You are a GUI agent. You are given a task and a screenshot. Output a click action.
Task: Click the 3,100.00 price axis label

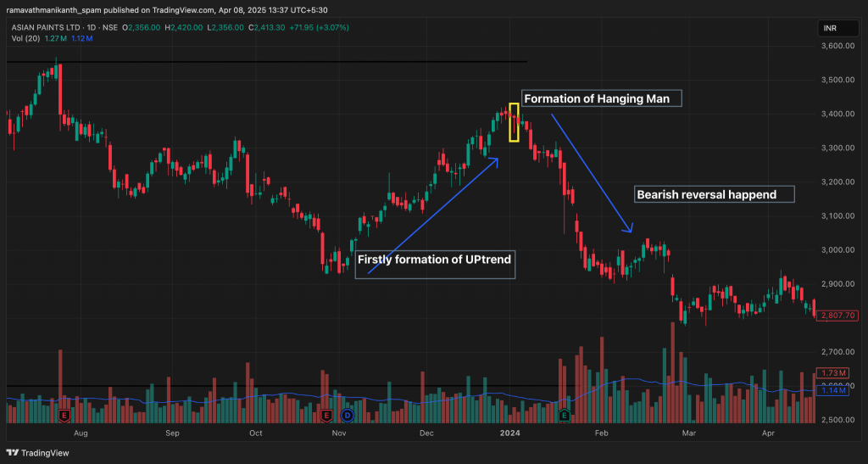(837, 216)
